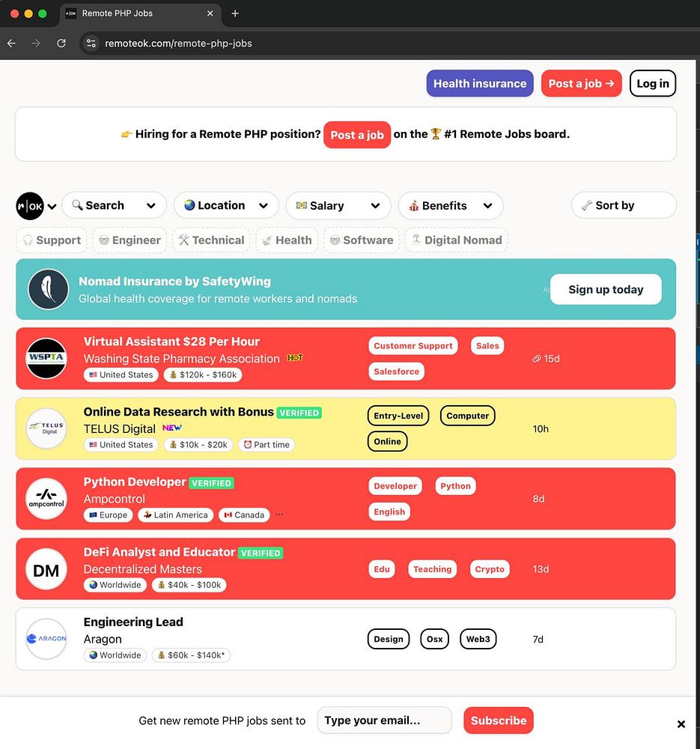Open the Location filter dropdown
This screenshot has height=749, width=700.
226,205
